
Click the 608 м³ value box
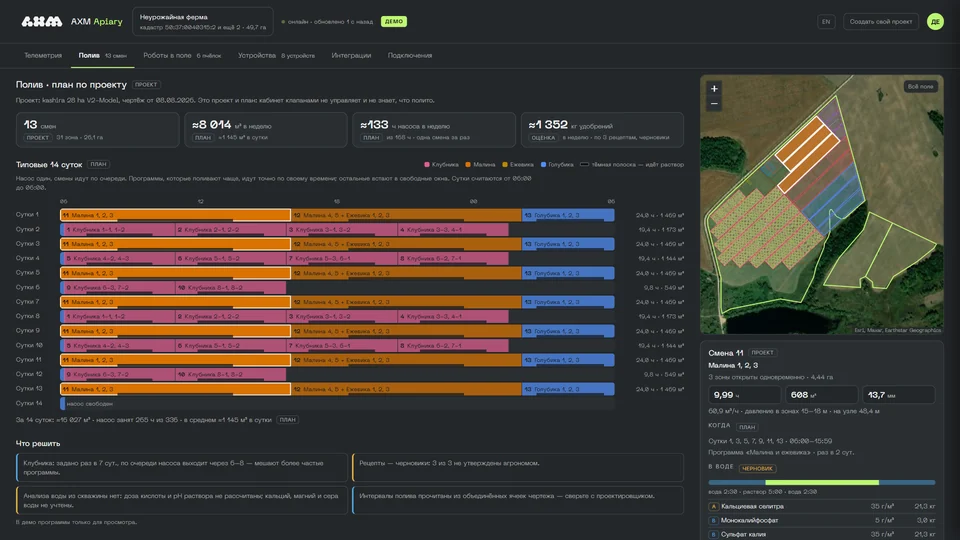[x=822, y=395]
